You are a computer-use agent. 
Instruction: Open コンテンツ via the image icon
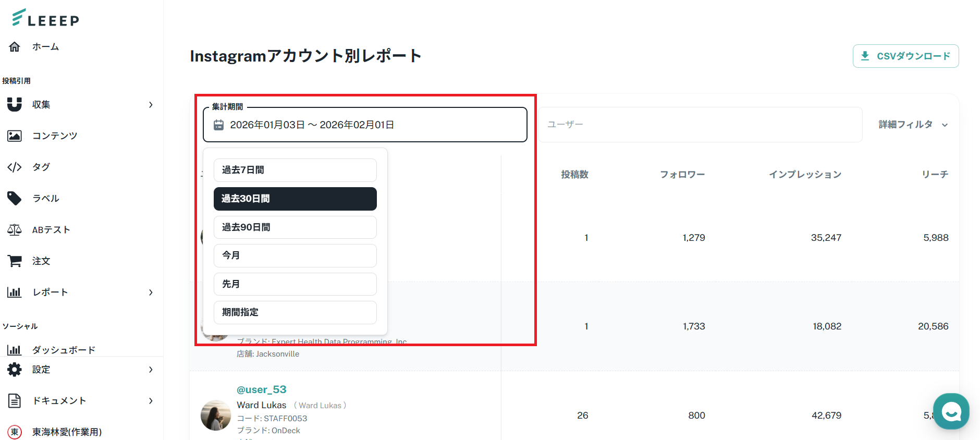pos(15,136)
